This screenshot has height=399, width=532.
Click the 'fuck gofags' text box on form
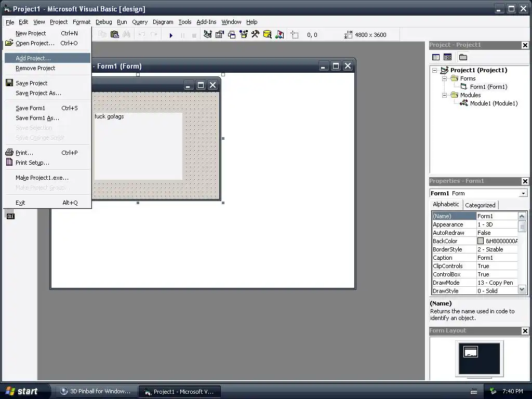pos(138,146)
